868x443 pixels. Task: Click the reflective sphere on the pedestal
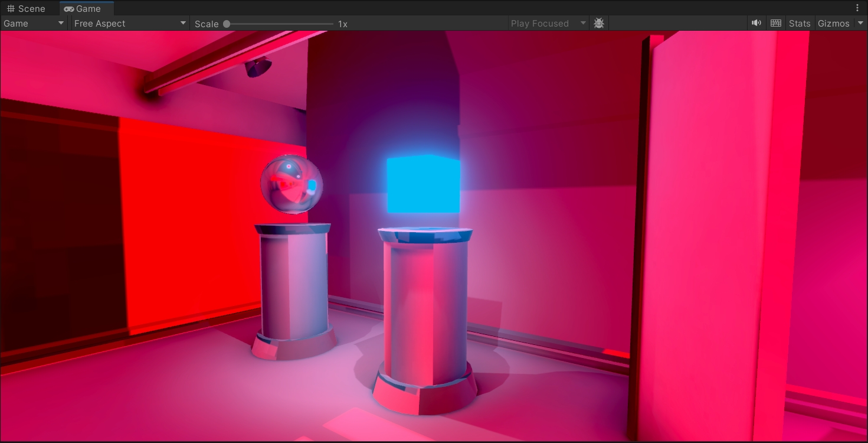(291, 184)
